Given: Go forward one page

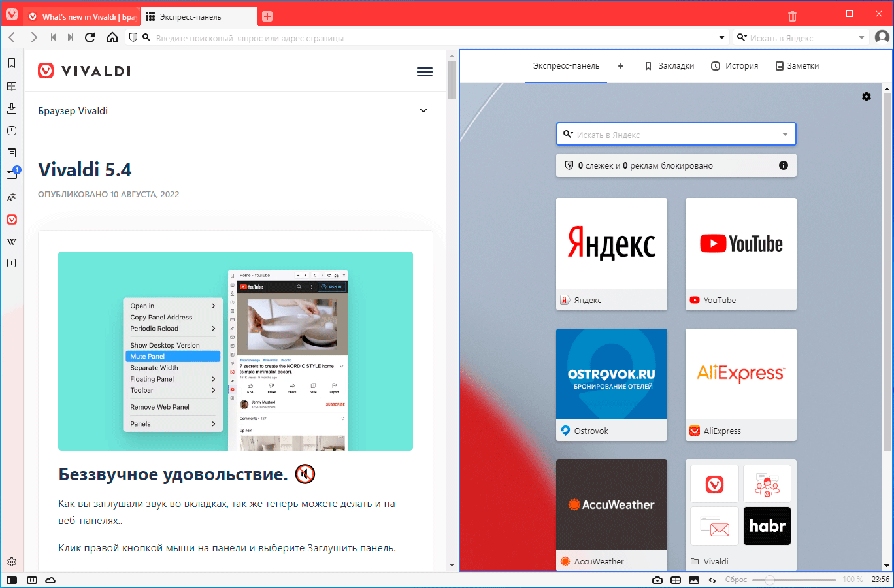Looking at the screenshot, I should pos(34,37).
